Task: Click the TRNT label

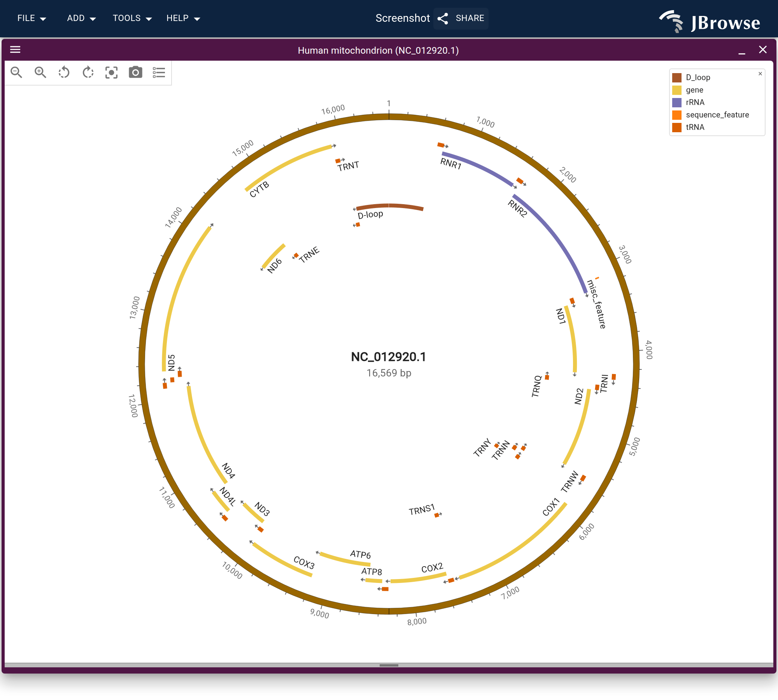Action: click(x=348, y=166)
